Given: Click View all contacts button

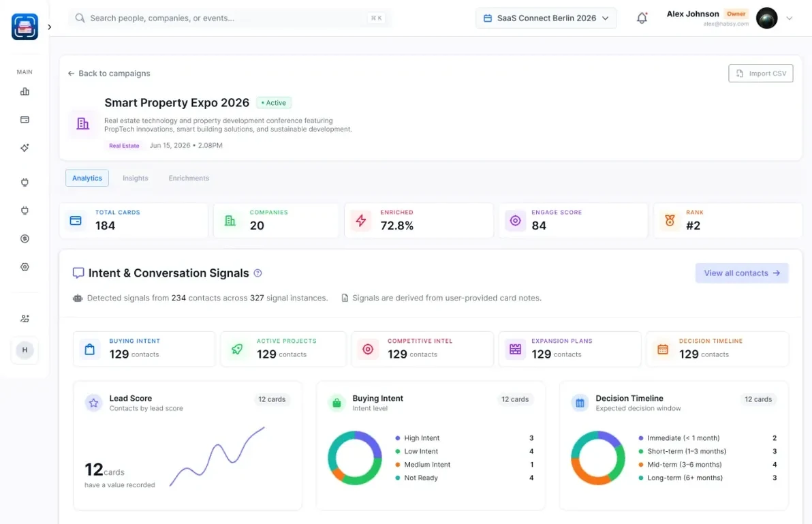Looking at the screenshot, I should tap(742, 273).
